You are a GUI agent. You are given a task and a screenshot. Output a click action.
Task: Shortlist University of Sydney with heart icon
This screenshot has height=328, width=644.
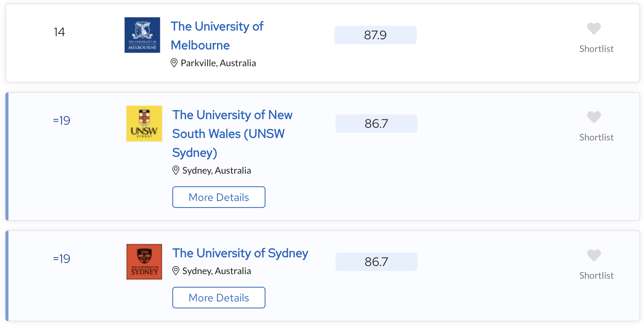594,255
